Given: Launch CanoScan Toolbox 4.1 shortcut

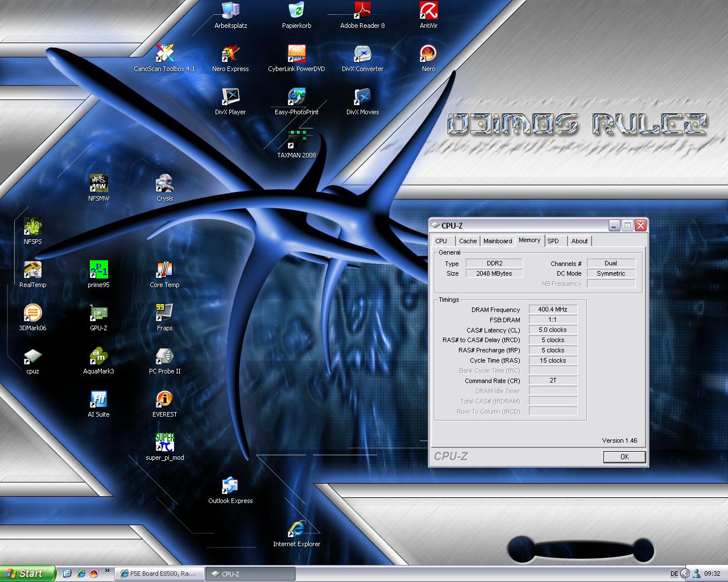Looking at the screenshot, I should click(x=164, y=59).
